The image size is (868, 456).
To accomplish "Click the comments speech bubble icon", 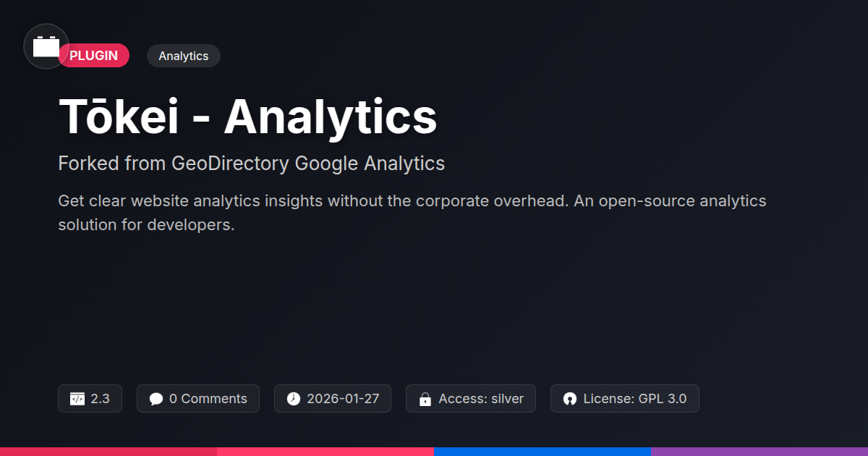I will pyautogui.click(x=156, y=399).
